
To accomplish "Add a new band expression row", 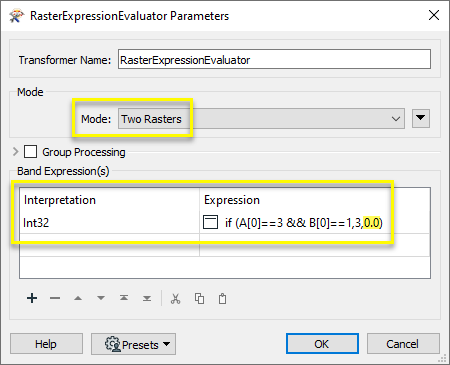I will point(32,298).
